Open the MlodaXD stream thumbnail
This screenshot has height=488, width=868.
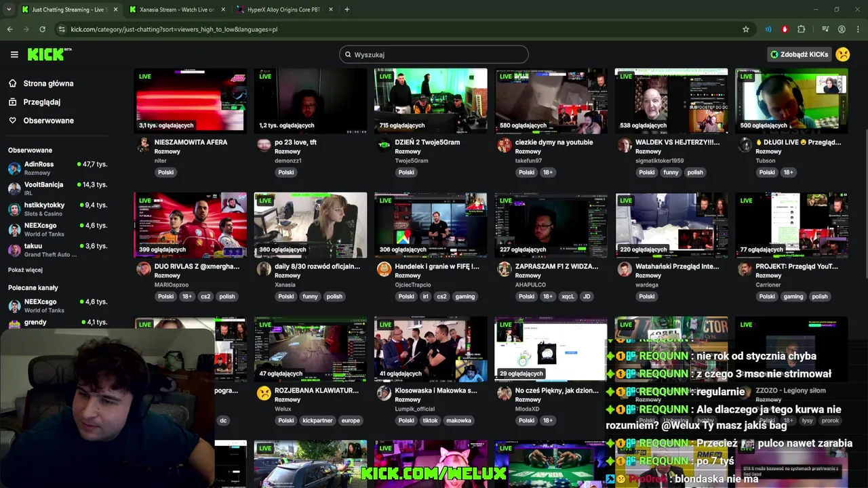click(551, 348)
